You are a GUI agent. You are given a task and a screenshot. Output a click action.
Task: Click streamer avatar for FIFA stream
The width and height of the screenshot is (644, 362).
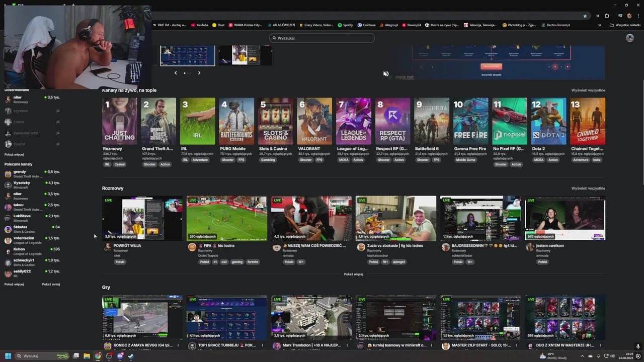click(x=192, y=247)
